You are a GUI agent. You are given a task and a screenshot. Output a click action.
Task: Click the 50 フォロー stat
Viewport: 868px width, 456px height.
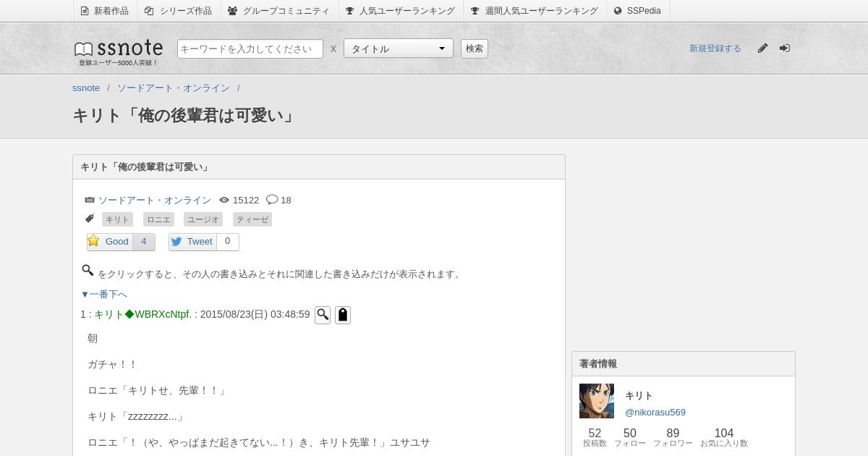(630, 437)
